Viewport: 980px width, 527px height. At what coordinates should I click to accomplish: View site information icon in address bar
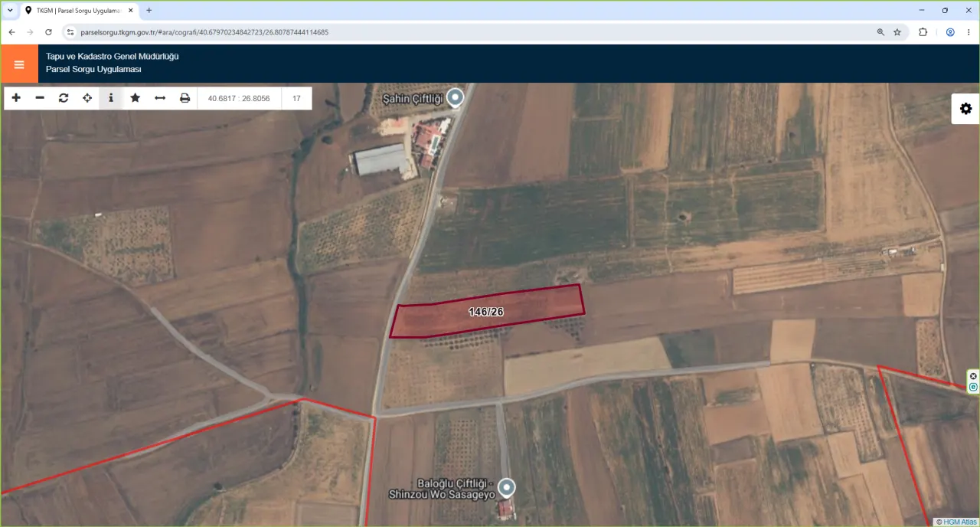click(x=70, y=32)
